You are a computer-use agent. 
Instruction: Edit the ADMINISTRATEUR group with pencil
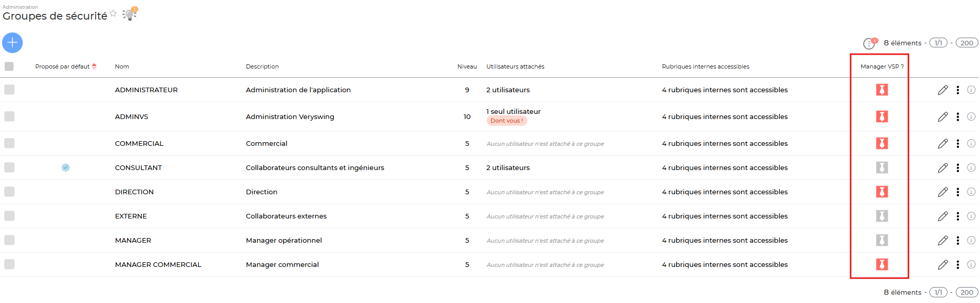(x=942, y=90)
